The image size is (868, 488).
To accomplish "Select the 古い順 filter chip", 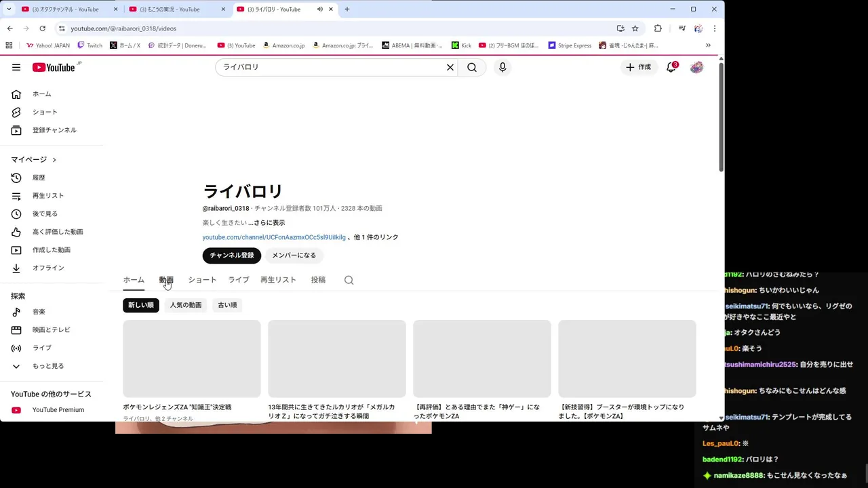I will (x=227, y=305).
